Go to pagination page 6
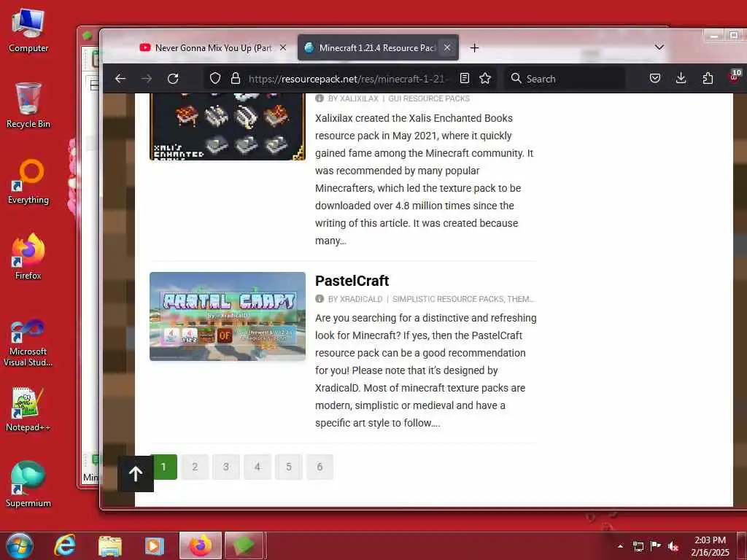The image size is (747, 560). coord(320,467)
